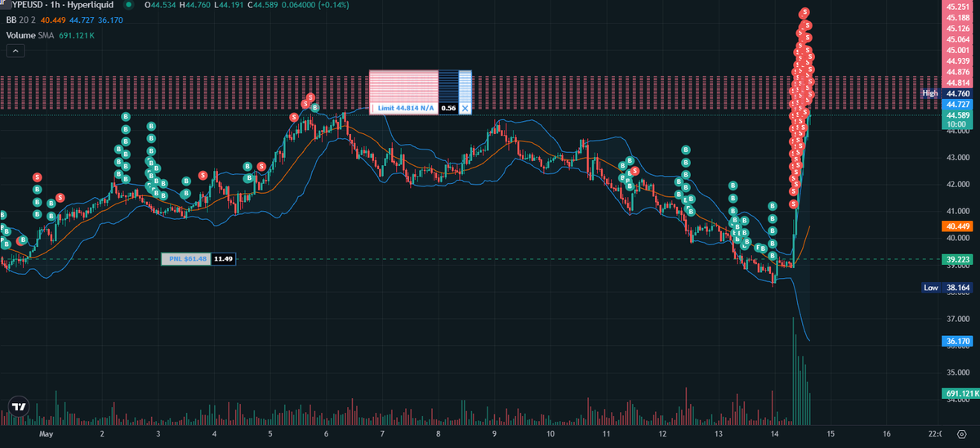Click the B marker beside the May 5 peak
The width and height of the screenshot is (980, 448).
314,108
